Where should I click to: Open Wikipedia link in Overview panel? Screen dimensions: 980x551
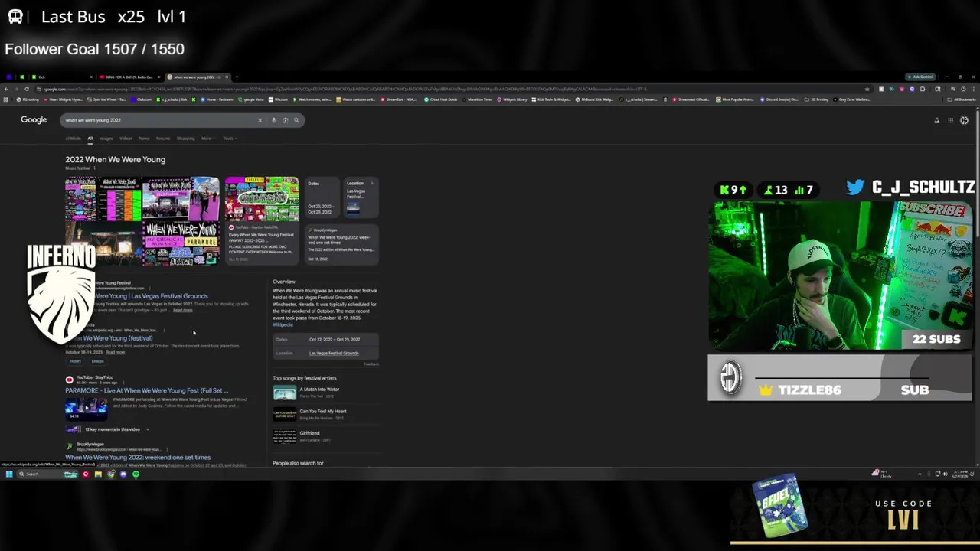point(283,324)
